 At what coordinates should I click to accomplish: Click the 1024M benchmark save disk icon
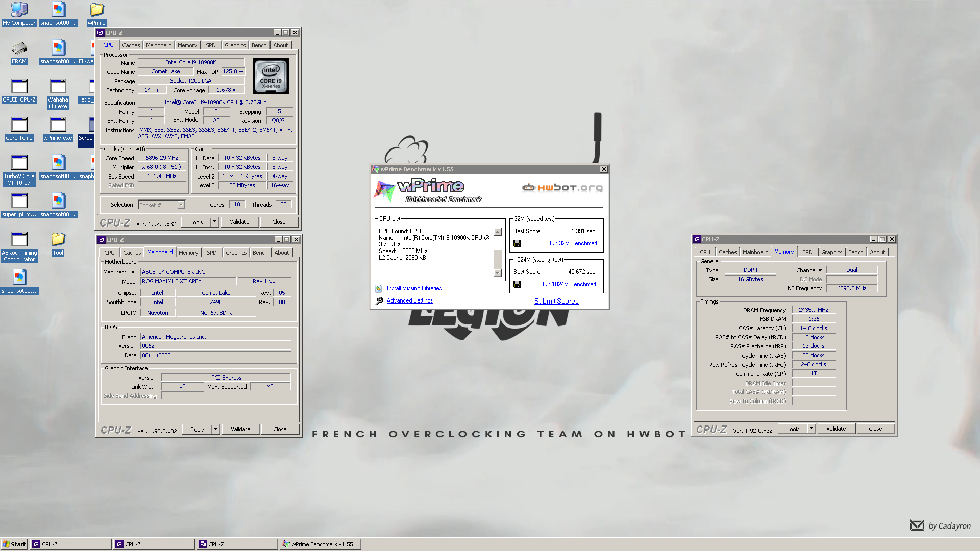517,285
